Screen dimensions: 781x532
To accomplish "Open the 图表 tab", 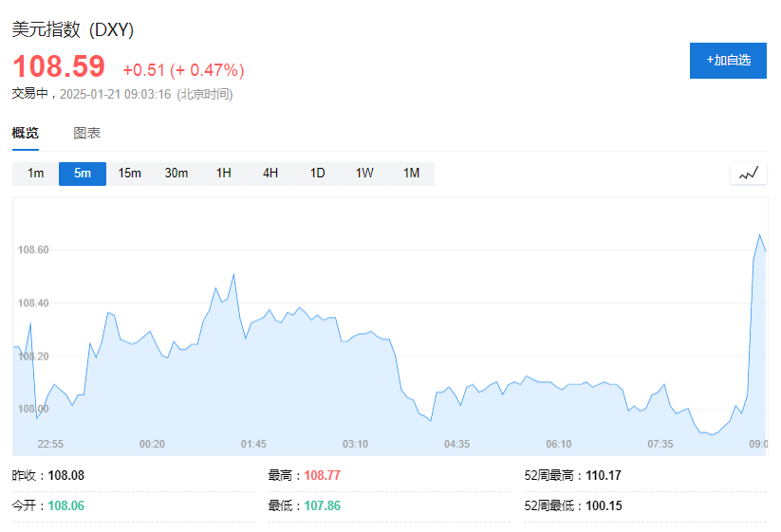I will [87, 133].
